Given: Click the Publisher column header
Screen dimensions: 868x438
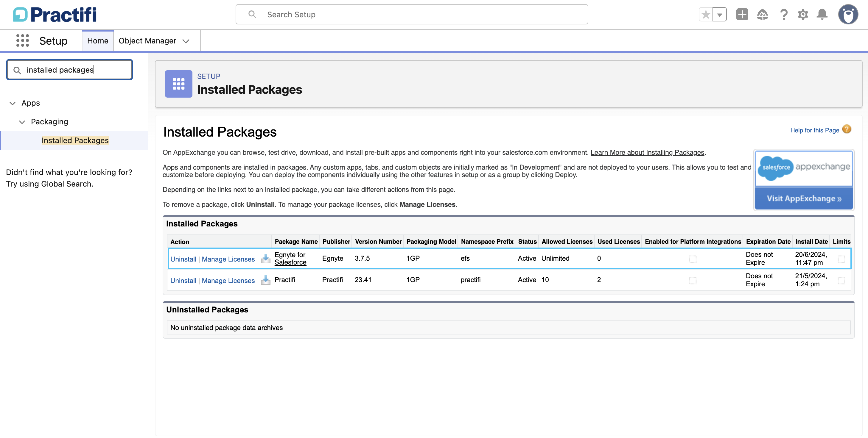Looking at the screenshot, I should click(x=336, y=242).
